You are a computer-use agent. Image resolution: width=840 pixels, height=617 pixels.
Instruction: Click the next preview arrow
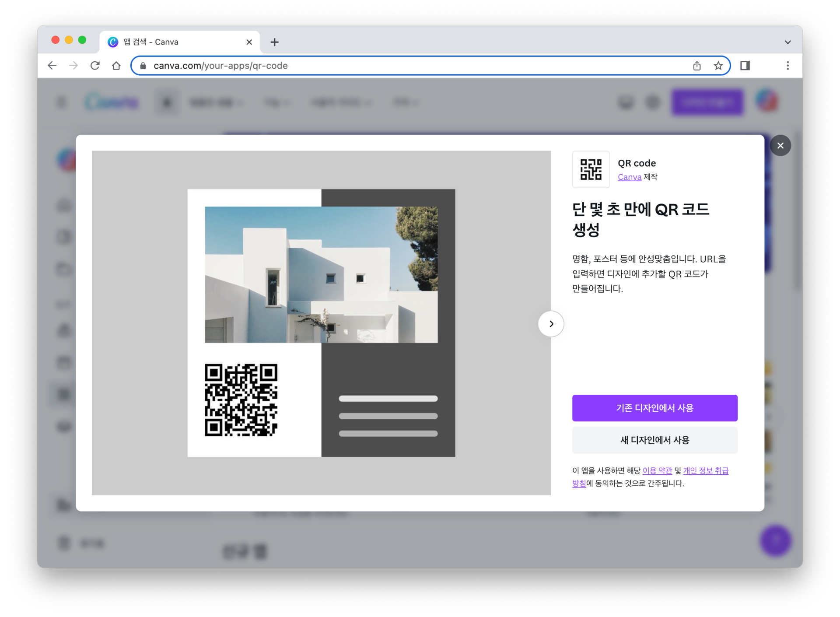[551, 324]
